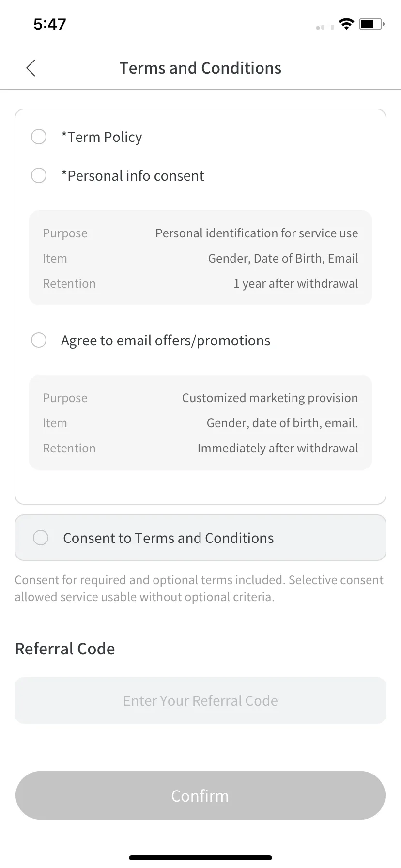Enable Agree to email offers/promotions

(39, 340)
